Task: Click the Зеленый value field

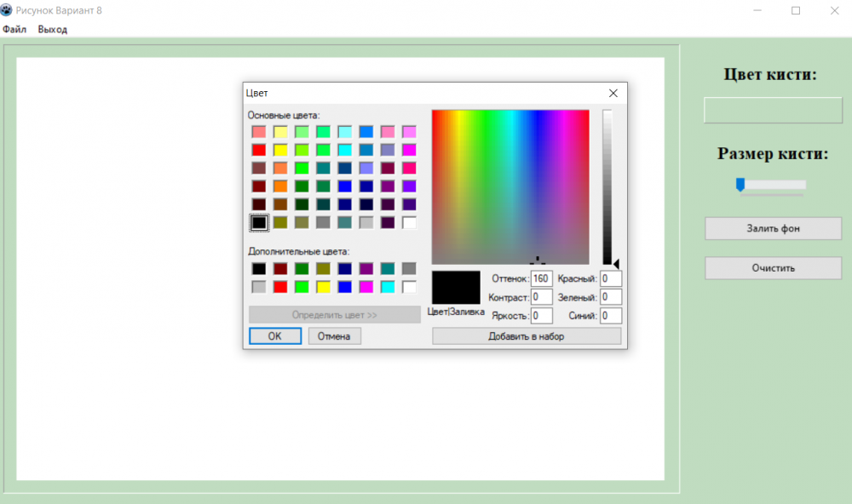Action: coord(611,297)
